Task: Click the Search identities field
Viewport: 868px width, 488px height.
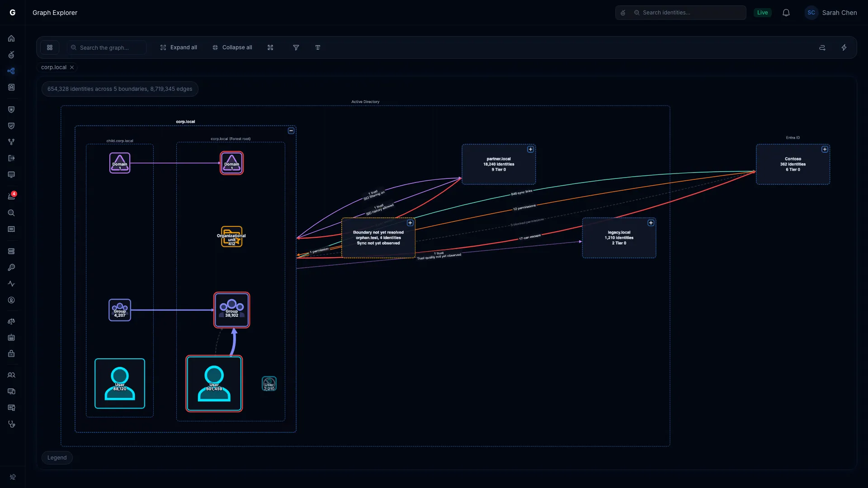Action: click(681, 13)
